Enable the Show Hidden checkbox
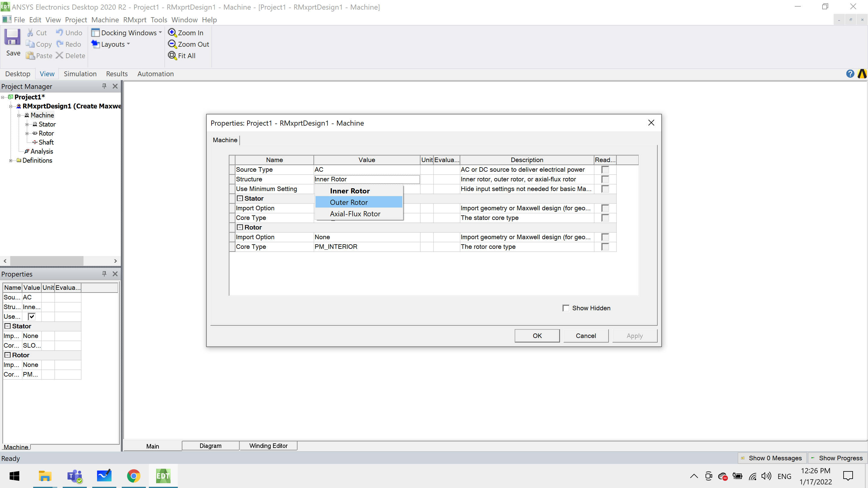This screenshot has height=488, width=868. tap(566, 308)
